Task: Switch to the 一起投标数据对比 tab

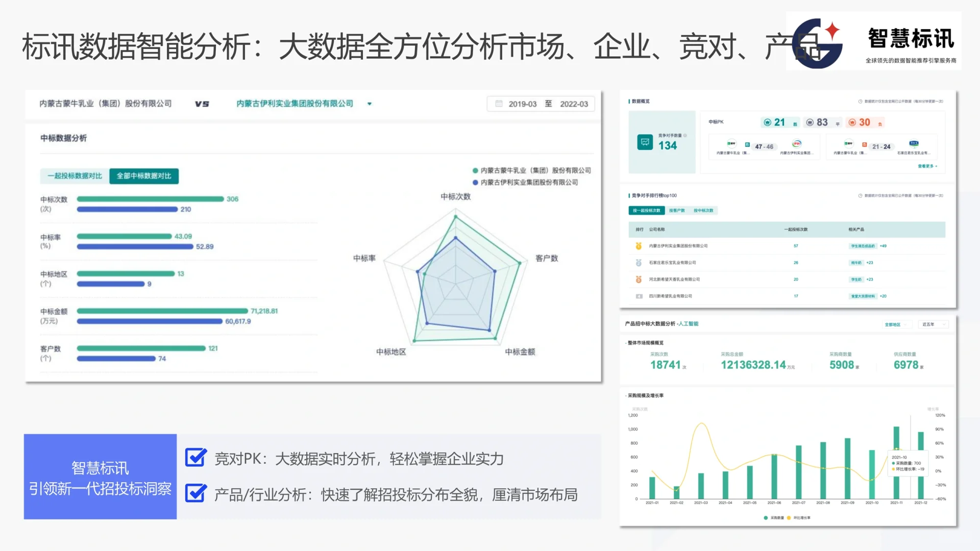Action: [x=75, y=176]
